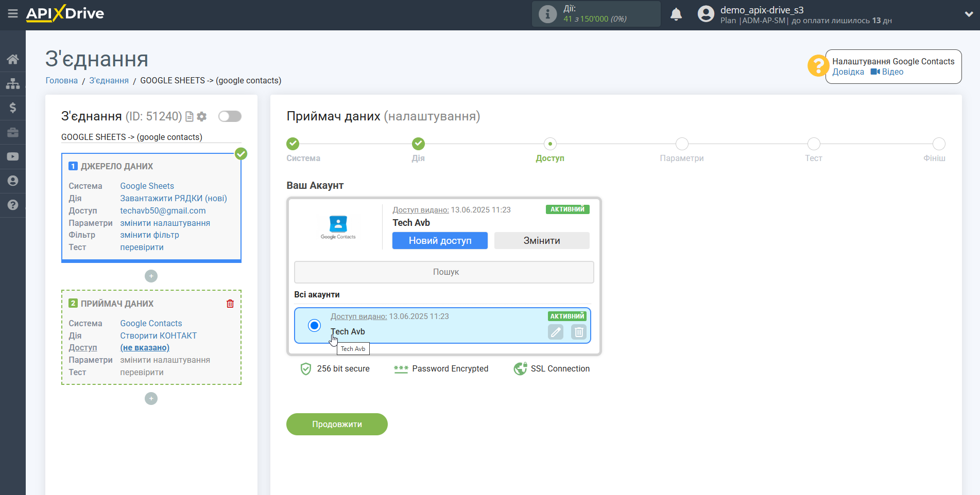Click the user avatar icon in header
Viewport: 980px width, 495px height.
pyautogui.click(x=706, y=14)
